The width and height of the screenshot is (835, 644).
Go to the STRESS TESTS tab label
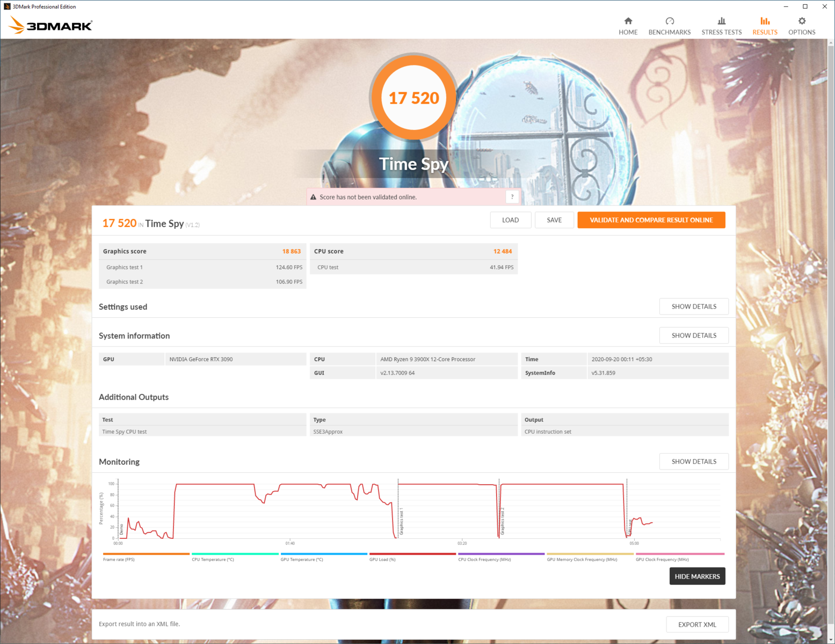pyautogui.click(x=722, y=32)
